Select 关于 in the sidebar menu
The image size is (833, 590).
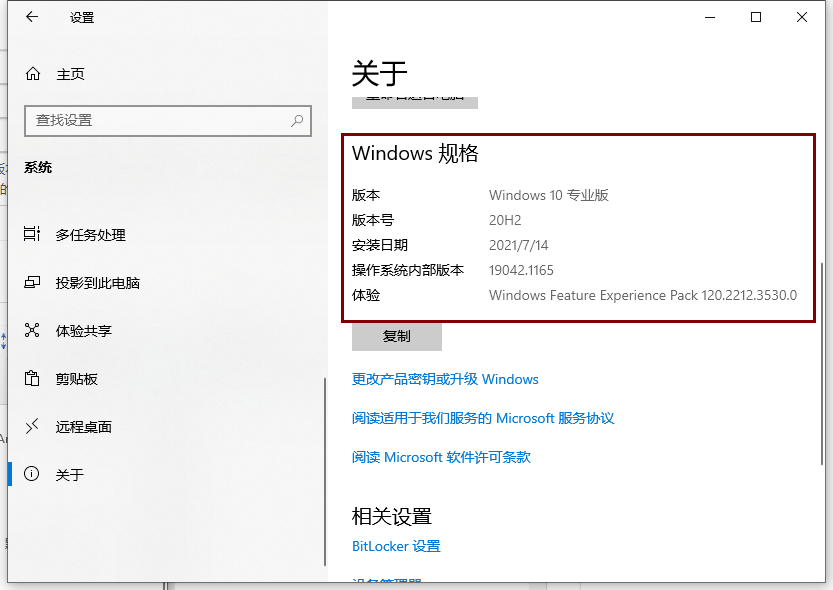70,475
